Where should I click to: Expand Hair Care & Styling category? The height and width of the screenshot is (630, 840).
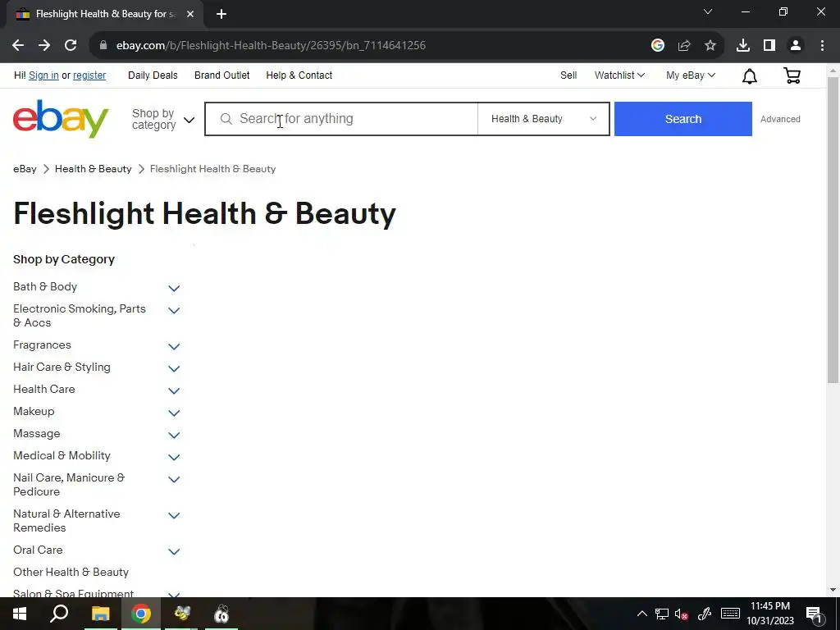[174, 368]
